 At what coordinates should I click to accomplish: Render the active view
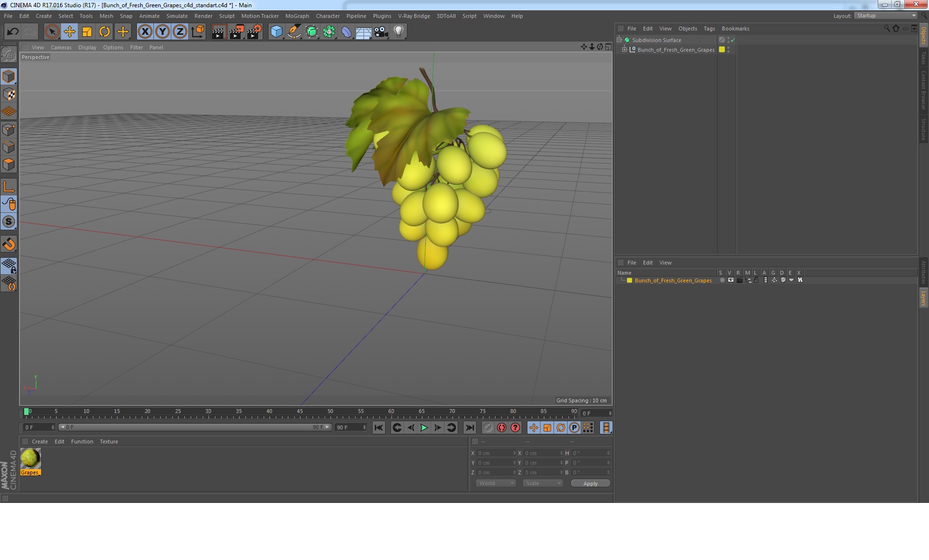point(219,32)
